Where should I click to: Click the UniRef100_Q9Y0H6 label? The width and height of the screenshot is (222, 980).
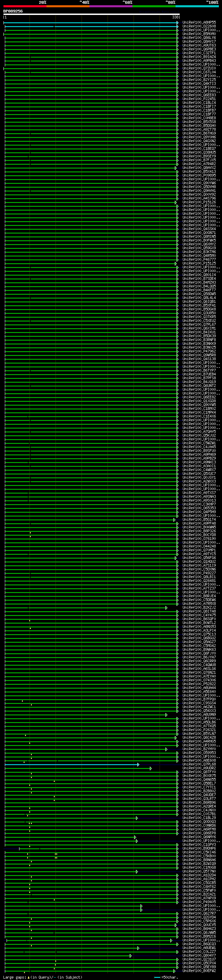(199, 137)
